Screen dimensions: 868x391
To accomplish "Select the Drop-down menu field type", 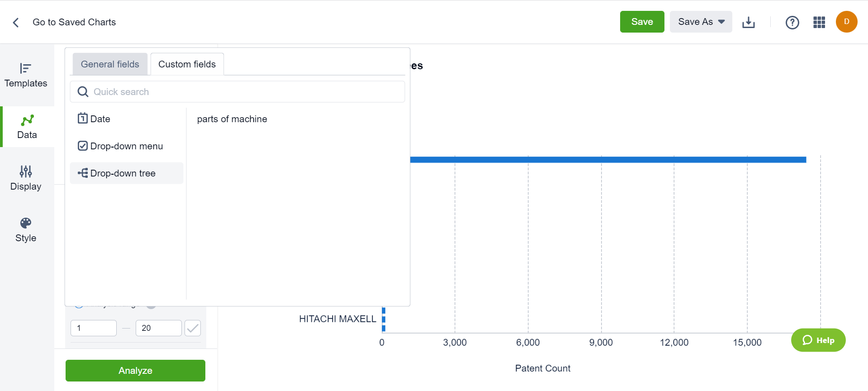I will (126, 146).
